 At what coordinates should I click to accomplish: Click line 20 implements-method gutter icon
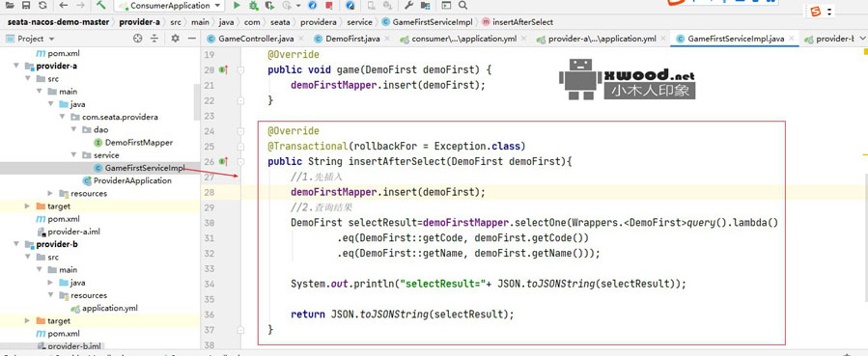coord(223,70)
